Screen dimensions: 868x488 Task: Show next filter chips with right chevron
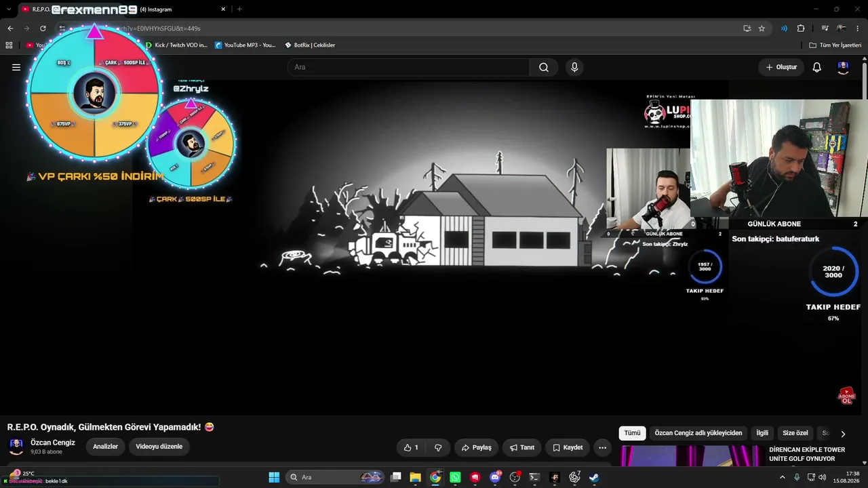click(x=843, y=434)
